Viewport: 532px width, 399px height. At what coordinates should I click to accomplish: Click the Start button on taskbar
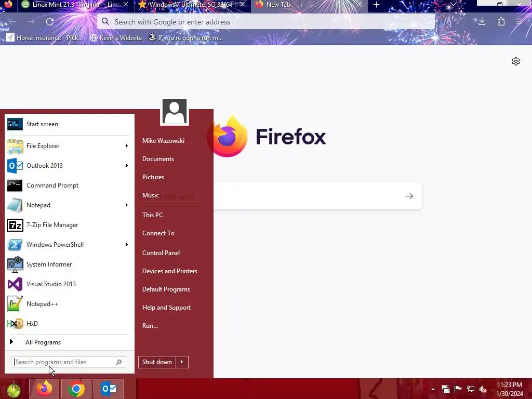[x=14, y=389]
